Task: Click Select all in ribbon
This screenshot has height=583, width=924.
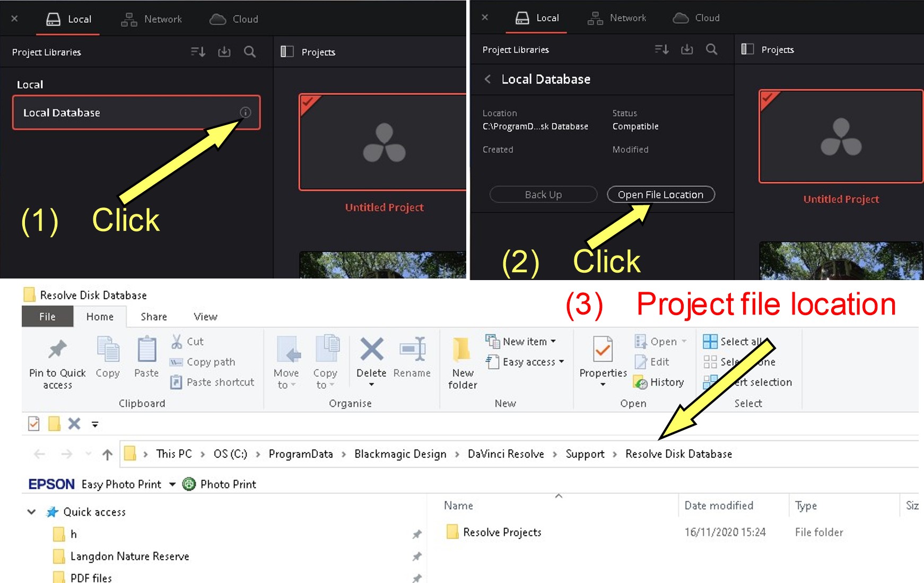Action: pyautogui.click(x=733, y=342)
